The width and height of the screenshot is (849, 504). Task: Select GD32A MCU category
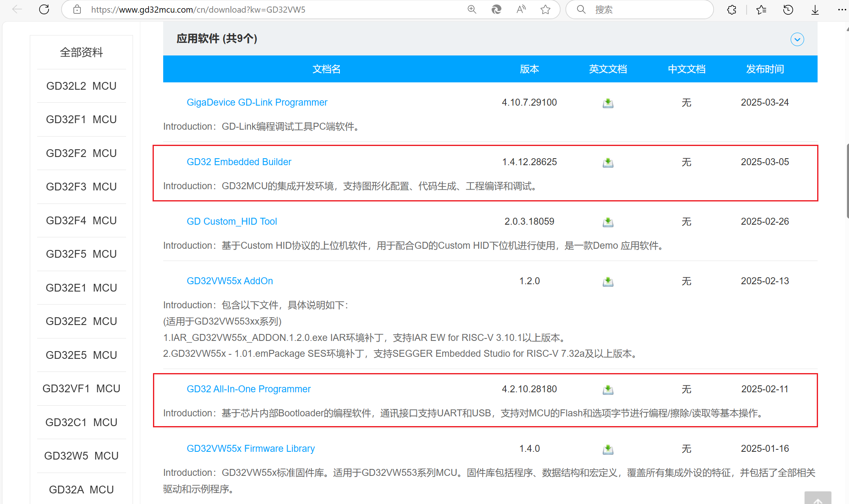point(82,490)
